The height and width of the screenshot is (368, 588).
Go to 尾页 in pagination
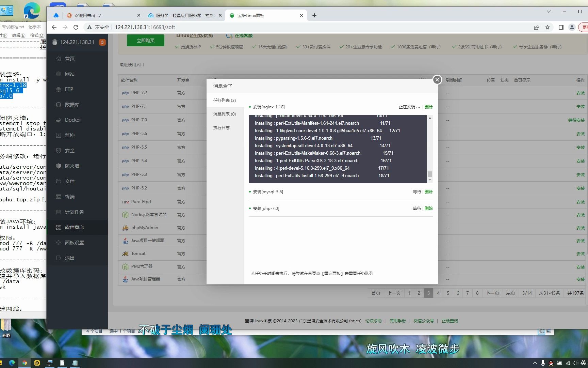click(x=510, y=293)
